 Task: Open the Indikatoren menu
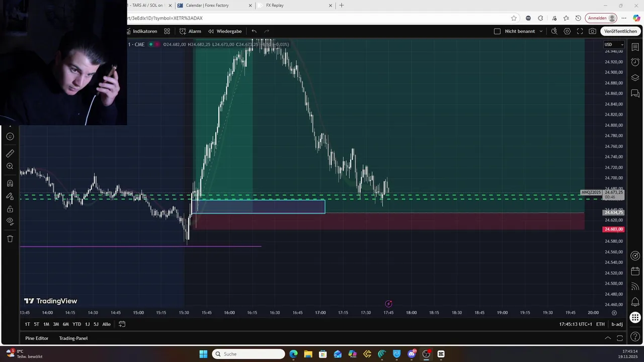(x=142, y=31)
